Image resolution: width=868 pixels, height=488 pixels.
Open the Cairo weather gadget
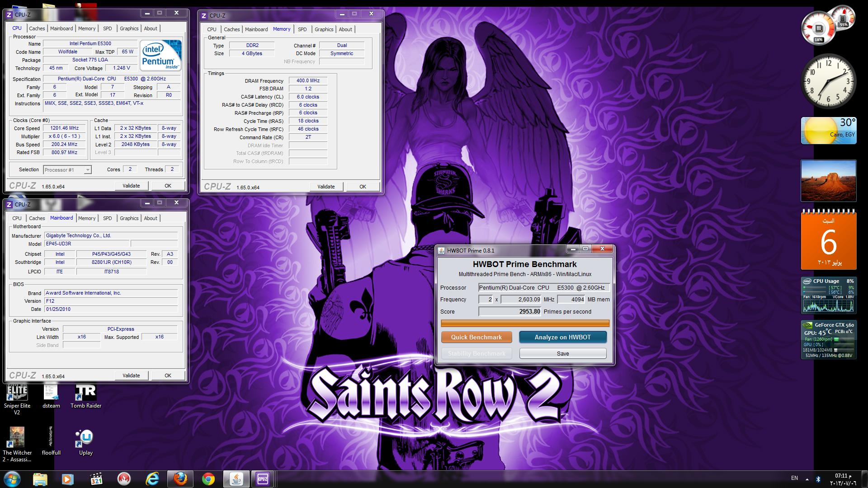(828, 131)
